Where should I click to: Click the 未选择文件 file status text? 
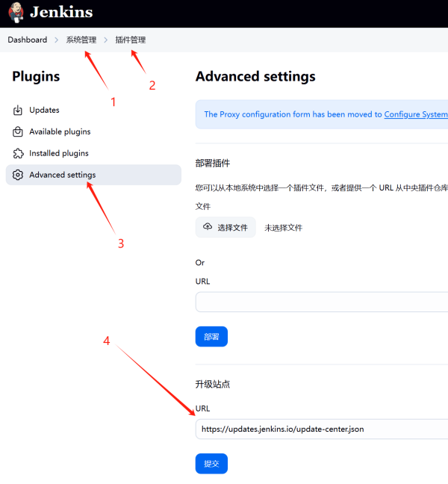click(283, 228)
